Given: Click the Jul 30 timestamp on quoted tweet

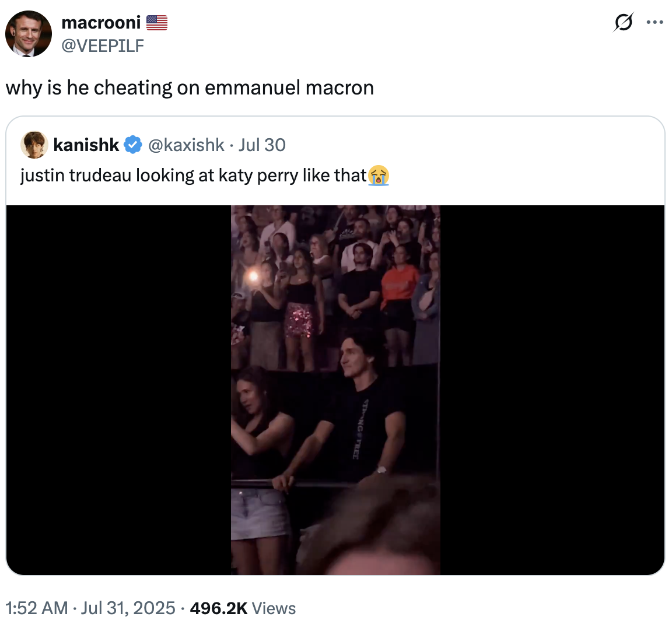Looking at the screenshot, I should pyautogui.click(x=262, y=145).
